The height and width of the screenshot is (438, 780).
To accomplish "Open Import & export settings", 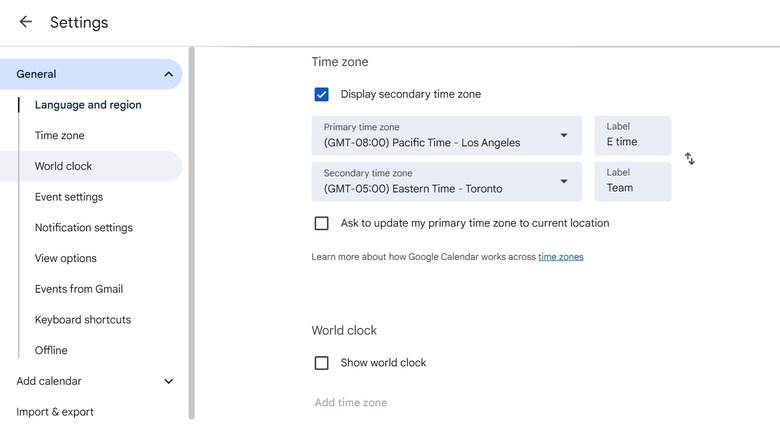I will coord(55,412).
